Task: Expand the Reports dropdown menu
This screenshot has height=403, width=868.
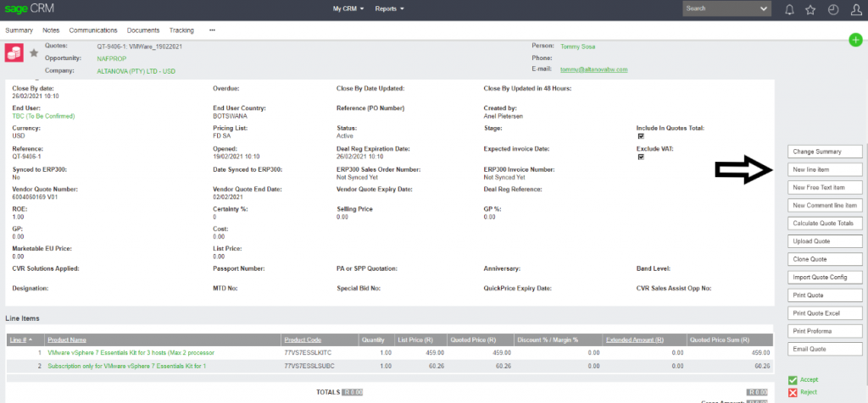Action: click(390, 9)
